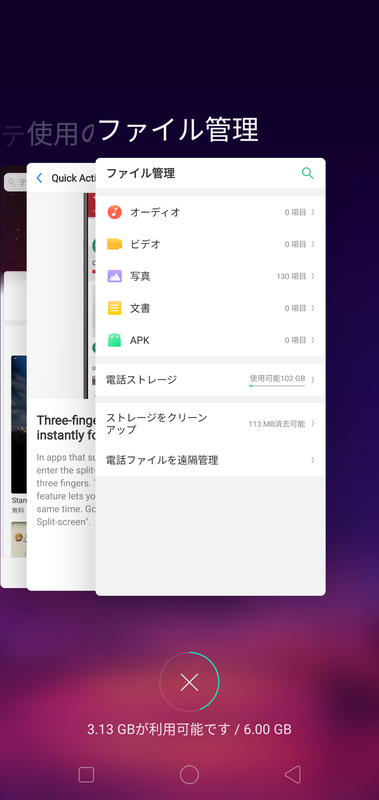This screenshot has height=800, width=379.
Task: Click 0 項目 count on オーディオ row
Action: (x=295, y=212)
